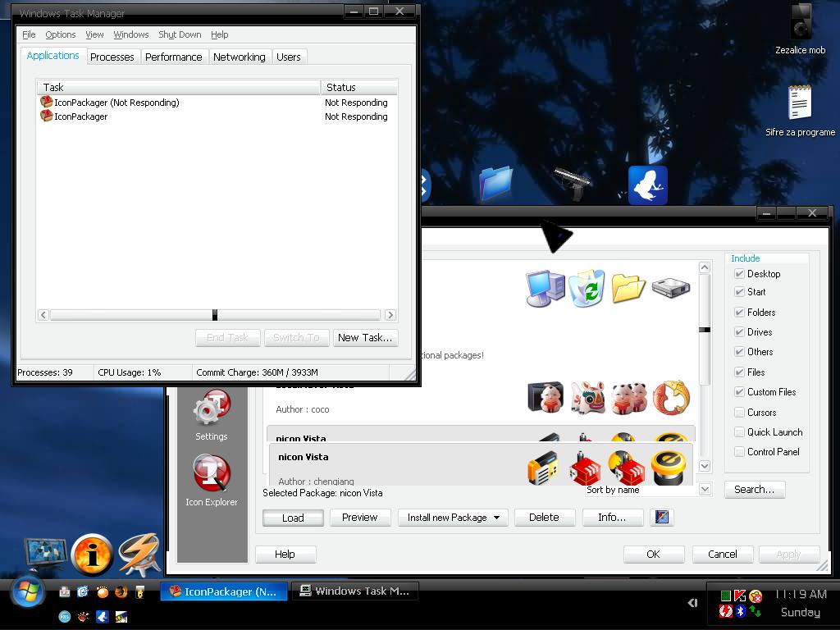Image resolution: width=840 pixels, height=630 pixels.
Task: Click the package list scroll down arrow
Action: pos(705,466)
